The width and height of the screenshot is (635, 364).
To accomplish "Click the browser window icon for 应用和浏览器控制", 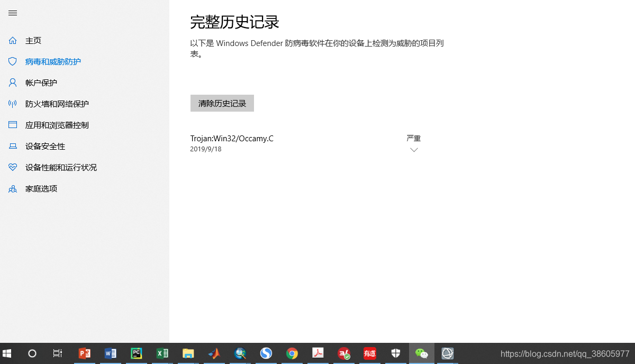I will [12, 125].
